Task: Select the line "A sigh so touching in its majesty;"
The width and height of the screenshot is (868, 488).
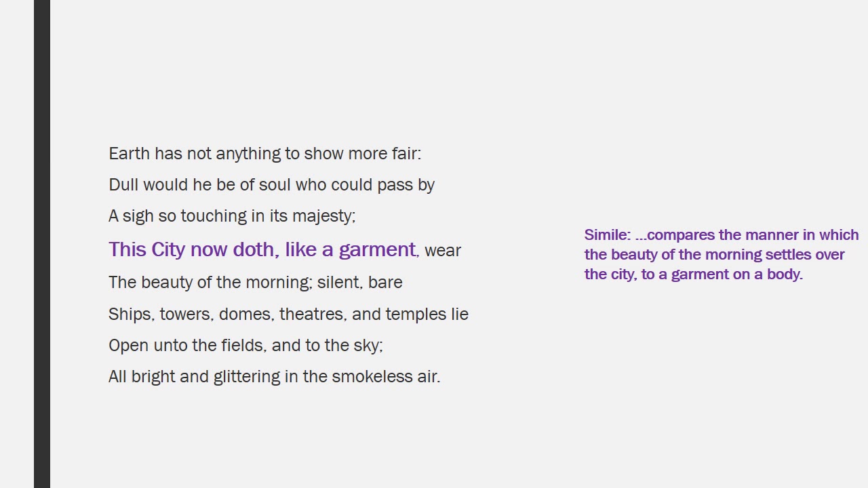Action: click(232, 216)
